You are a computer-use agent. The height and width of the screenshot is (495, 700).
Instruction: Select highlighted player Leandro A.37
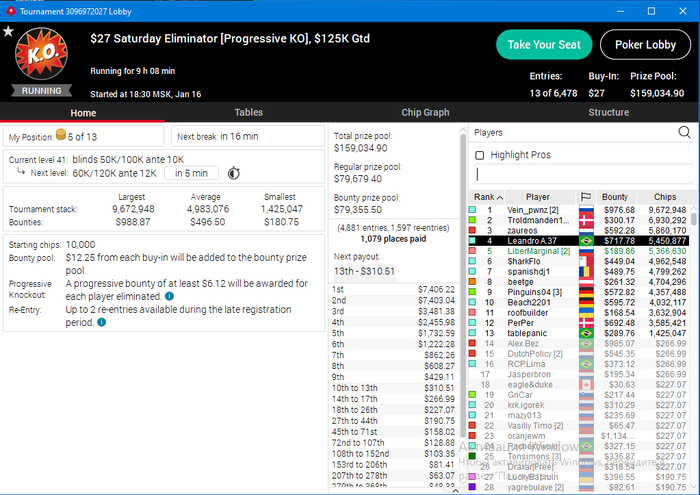click(x=579, y=241)
